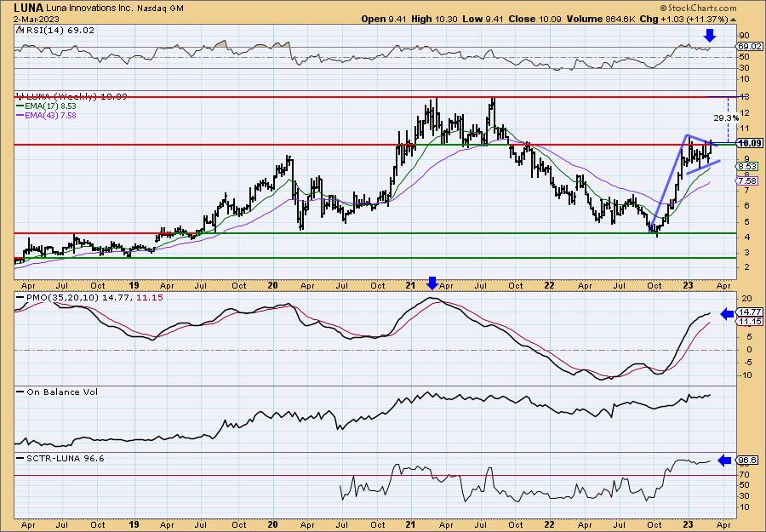
Task: Open the StockCharts.com copyright link
Action: click(x=698, y=8)
